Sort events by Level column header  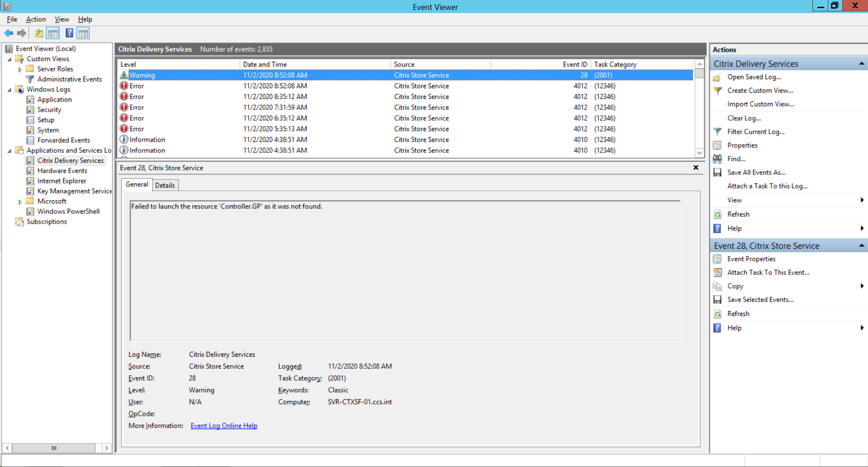coord(179,64)
